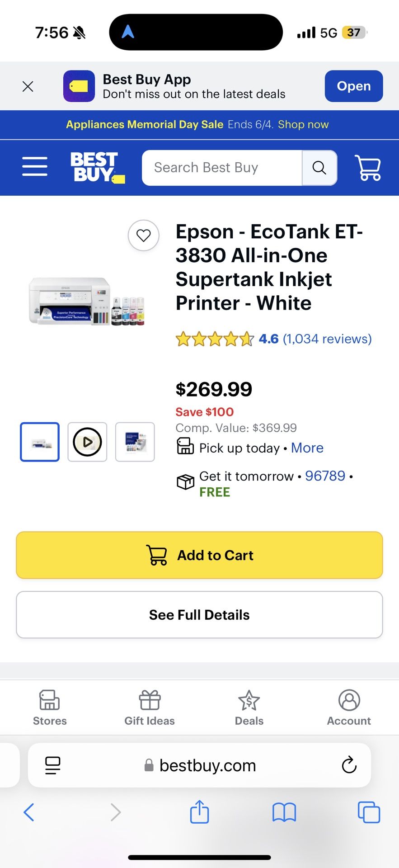Open the shopping cart icon
This screenshot has height=868, width=399.
[368, 168]
